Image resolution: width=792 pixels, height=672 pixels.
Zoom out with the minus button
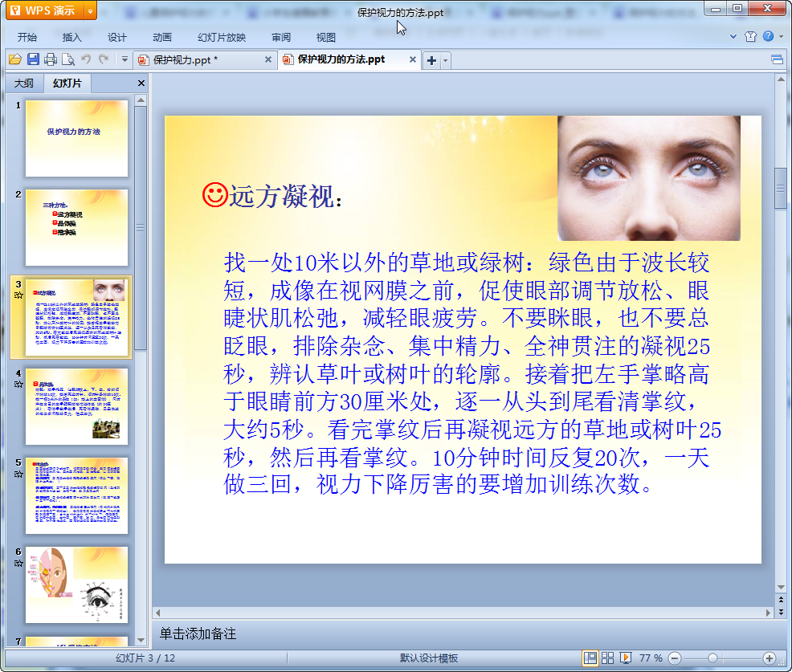pyautogui.click(x=675, y=658)
